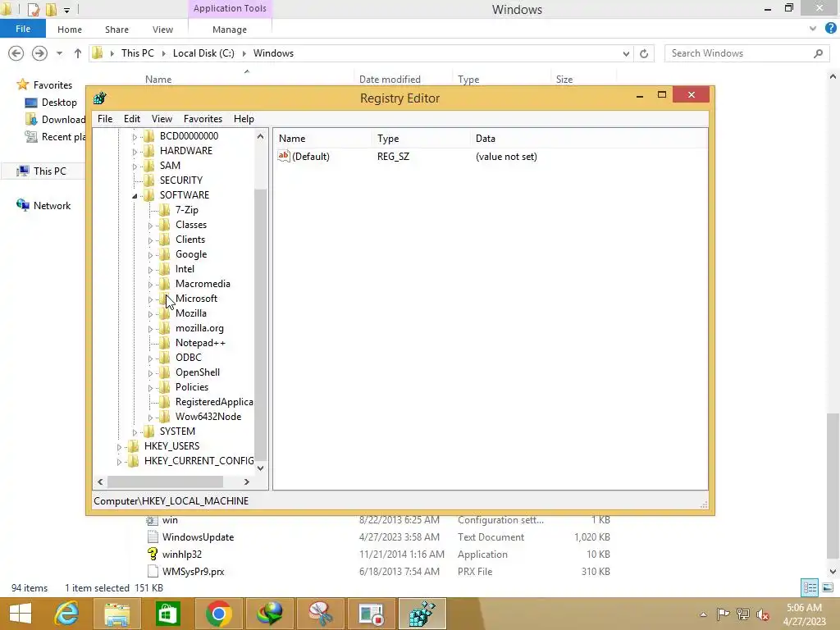Go forward in File Explorer
Screen dimensions: 840x630
39,53
